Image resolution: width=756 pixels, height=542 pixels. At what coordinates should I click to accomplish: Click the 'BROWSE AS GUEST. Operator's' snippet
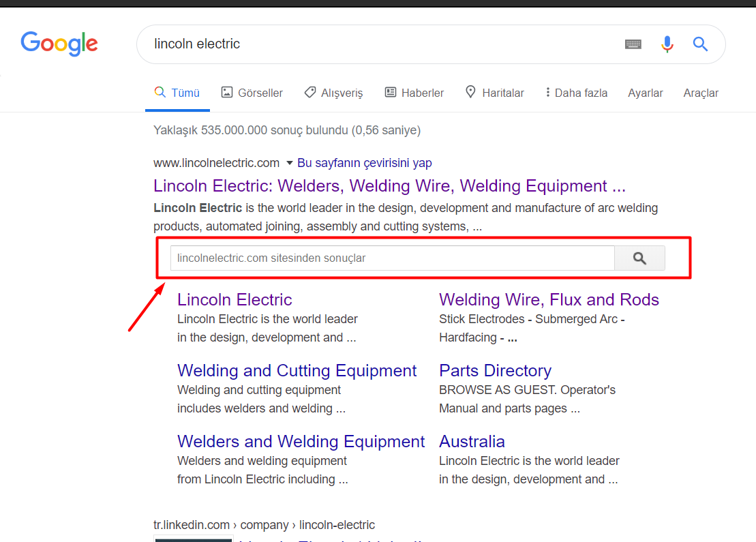click(x=527, y=389)
